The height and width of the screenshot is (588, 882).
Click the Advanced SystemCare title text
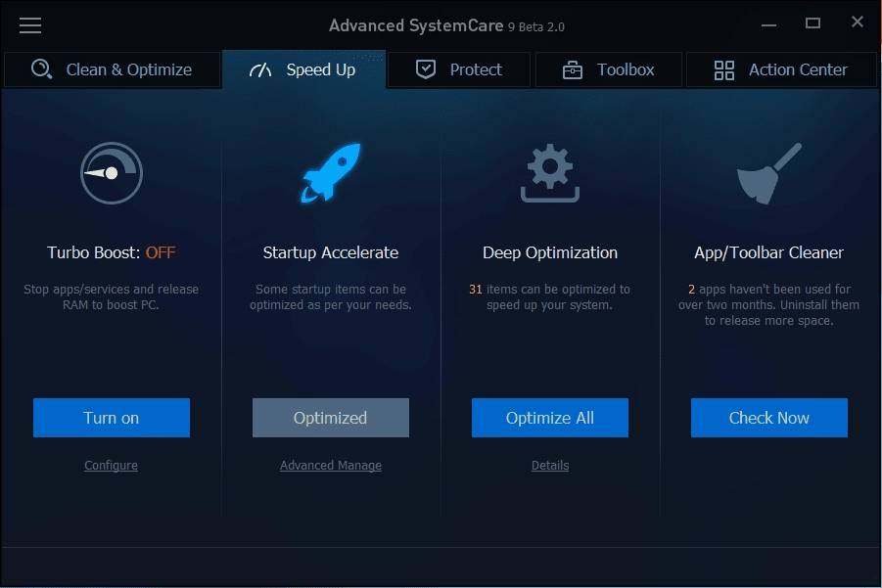[446, 25]
